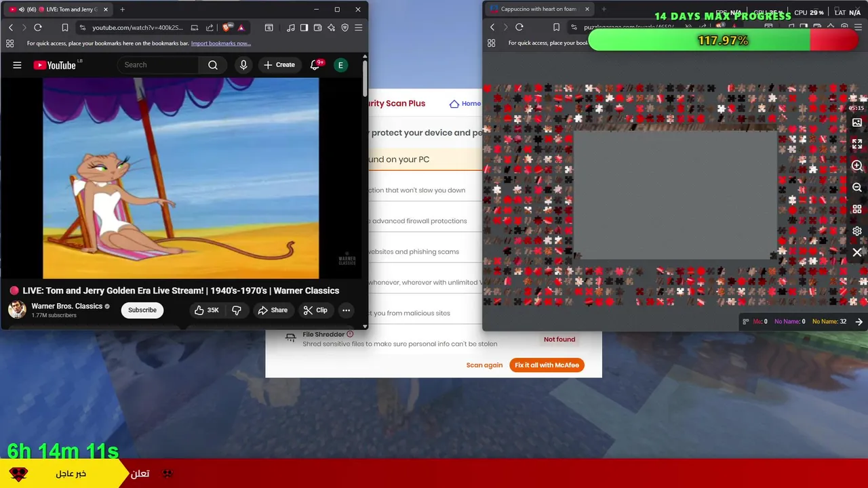Click Fix it all with McAfee button

tap(547, 365)
